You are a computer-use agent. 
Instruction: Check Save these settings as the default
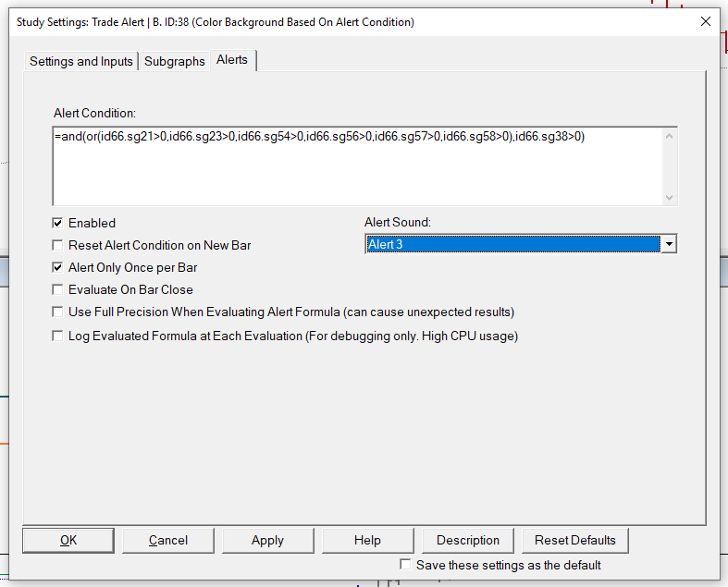coord(405,564)
